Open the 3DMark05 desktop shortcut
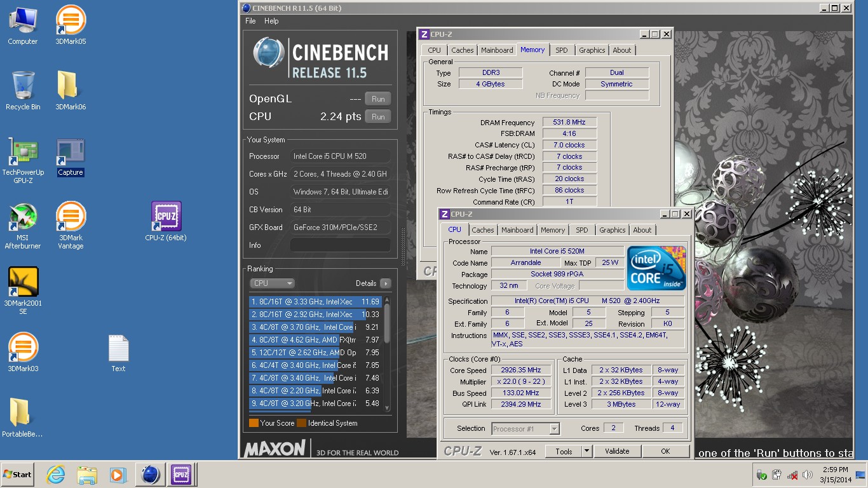Viewport: 868px width, 488px height. pyautogui.click(x=71, y=25)
